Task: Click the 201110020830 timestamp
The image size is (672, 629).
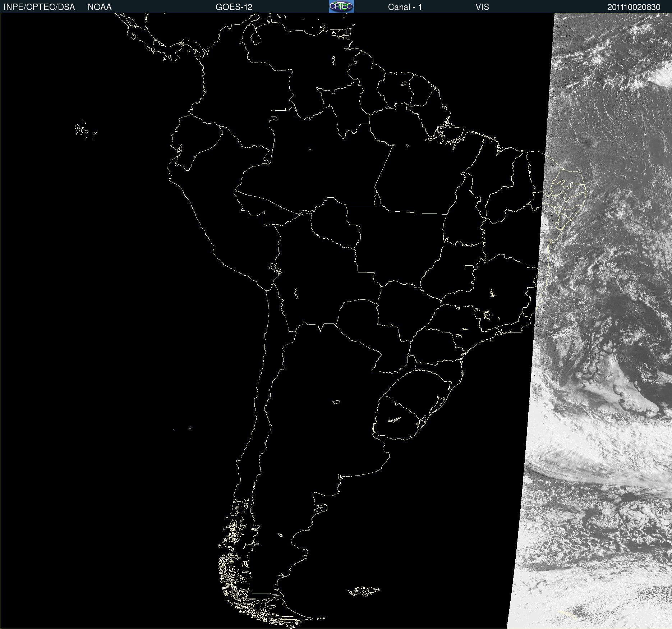Action: coord(634,7)
